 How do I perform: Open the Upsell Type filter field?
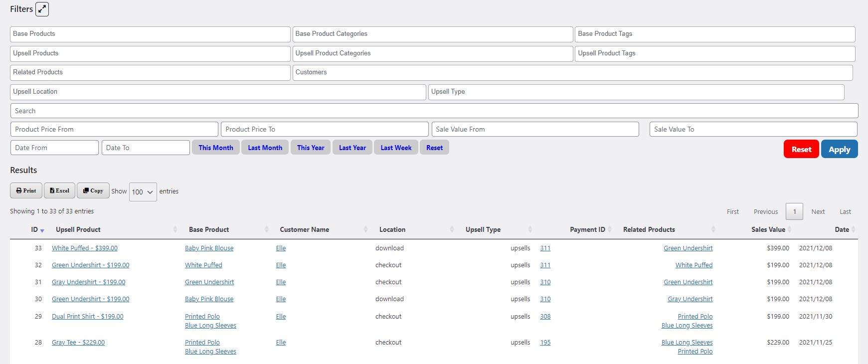point(636,92)
